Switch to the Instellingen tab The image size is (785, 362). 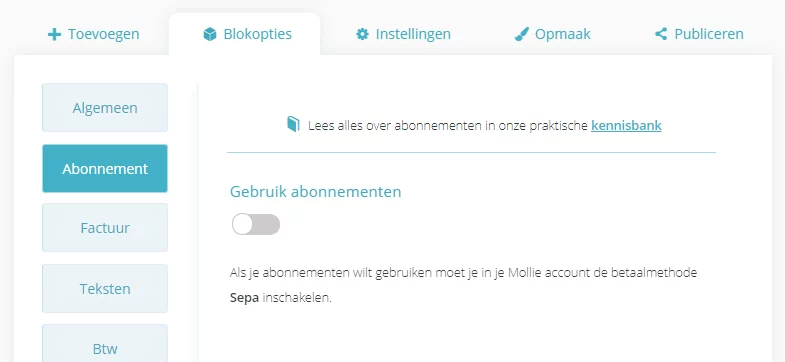(x=403, y=34)
